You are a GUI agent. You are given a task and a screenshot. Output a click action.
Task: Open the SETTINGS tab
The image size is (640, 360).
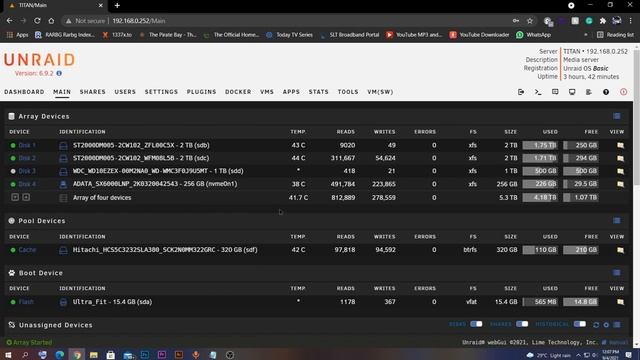[x=161, y=92]
